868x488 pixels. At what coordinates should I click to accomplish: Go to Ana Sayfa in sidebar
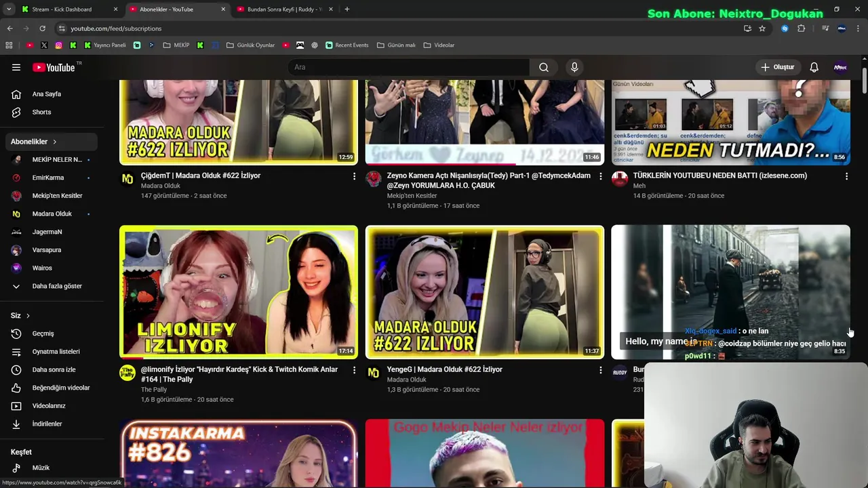(x=53, y=94)
